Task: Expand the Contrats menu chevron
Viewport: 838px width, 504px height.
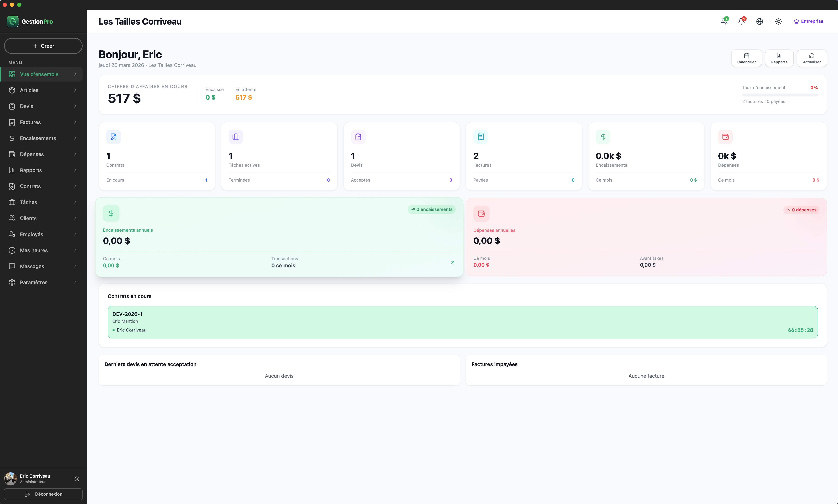Action: tap(75, 186)
